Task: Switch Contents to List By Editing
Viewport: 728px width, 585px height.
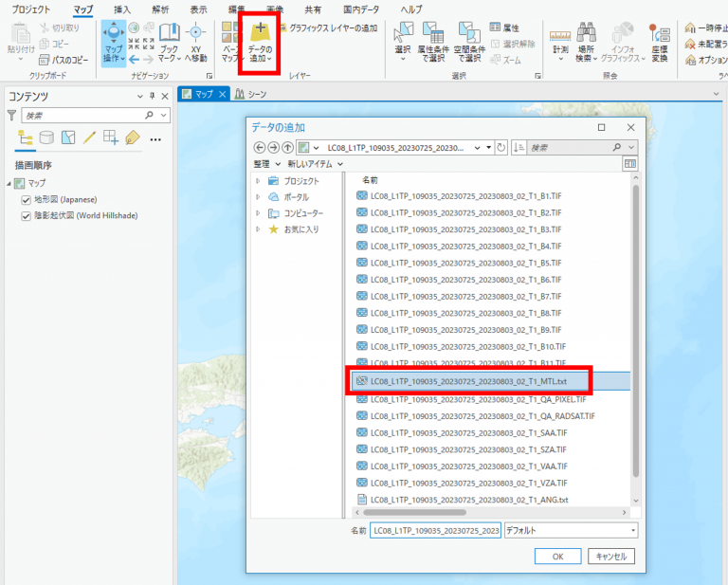Action: coord(90,137)
